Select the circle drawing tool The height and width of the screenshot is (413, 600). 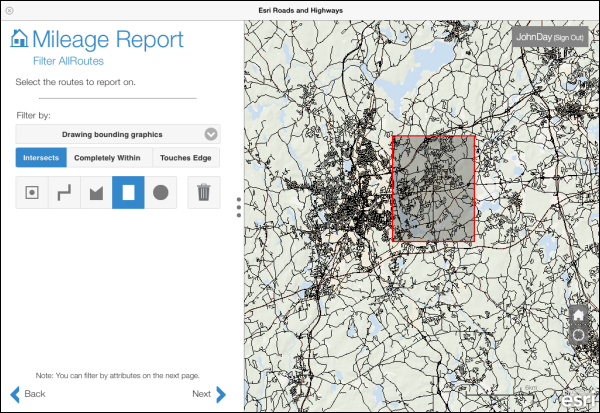coord(160,192)
